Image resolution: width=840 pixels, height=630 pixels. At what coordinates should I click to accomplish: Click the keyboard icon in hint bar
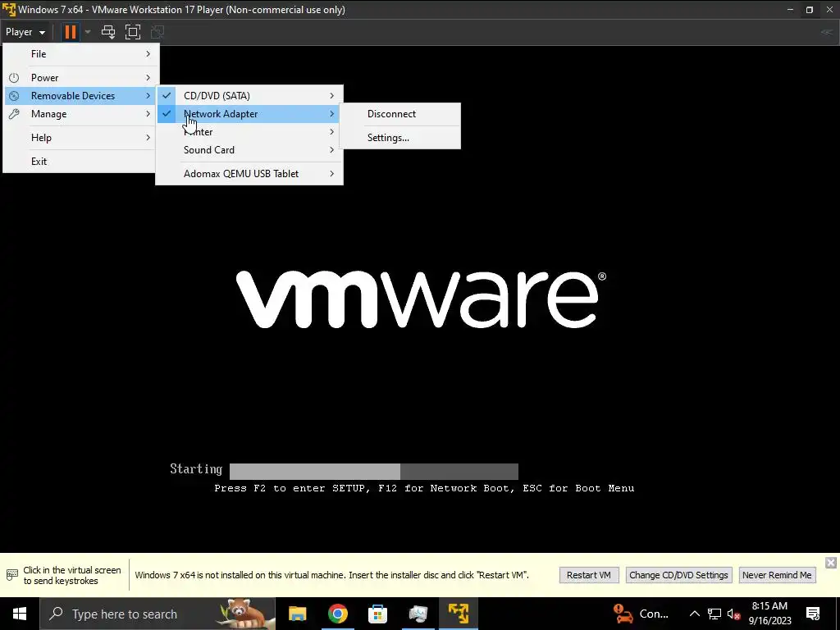(11, 575)
